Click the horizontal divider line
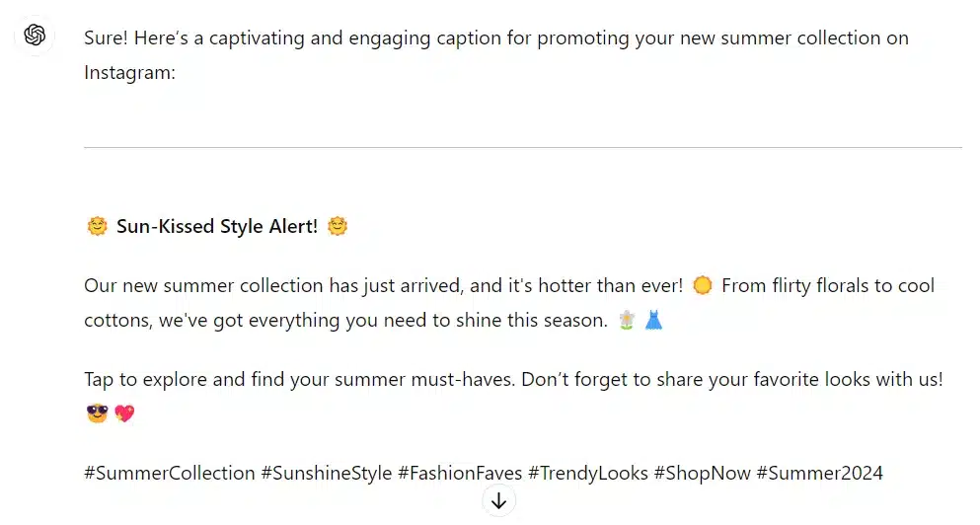Screen dimensions: 980x525 click(x=523, y=148)
